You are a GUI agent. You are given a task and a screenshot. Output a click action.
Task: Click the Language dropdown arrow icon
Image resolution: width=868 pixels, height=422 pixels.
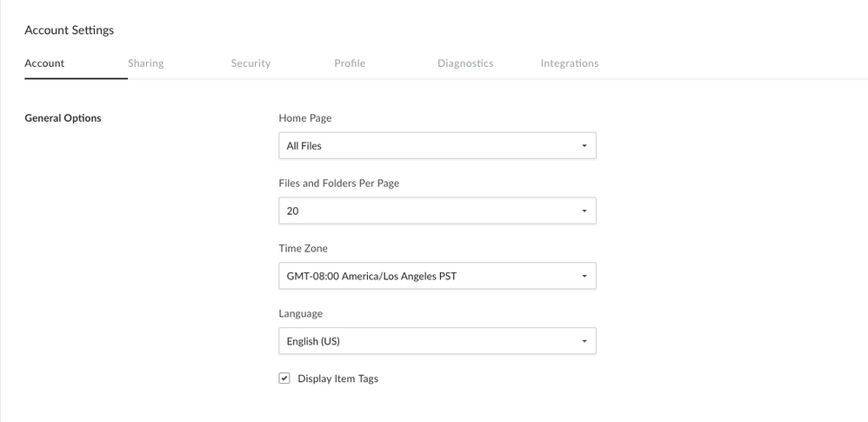click(584, 341)
